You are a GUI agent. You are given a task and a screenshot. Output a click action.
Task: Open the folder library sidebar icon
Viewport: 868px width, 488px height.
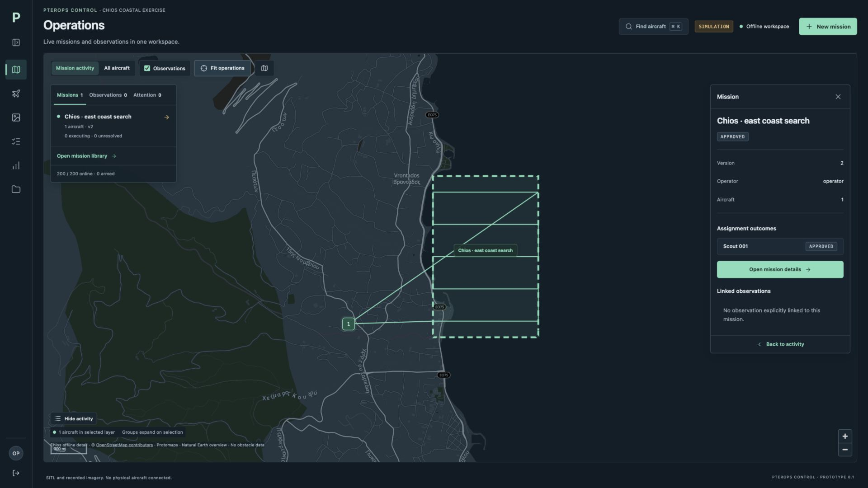tap(16, 189)
